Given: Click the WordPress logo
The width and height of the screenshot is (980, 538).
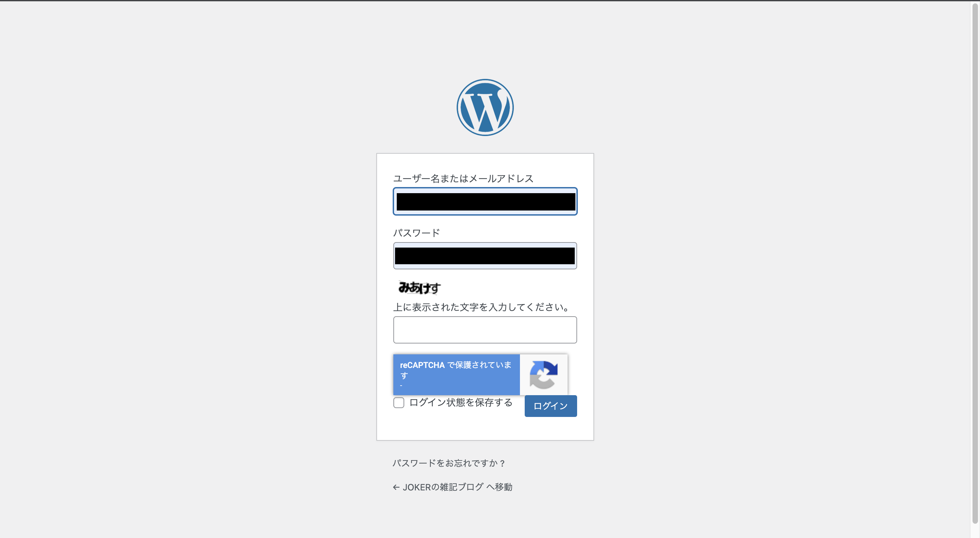Looking at the screenshot, I should 485,107.
